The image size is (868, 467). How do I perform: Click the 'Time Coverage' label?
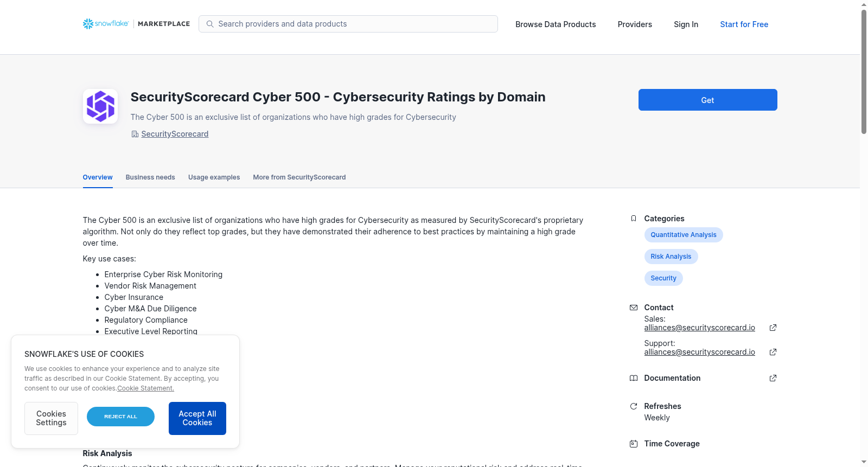coord(672,444)
